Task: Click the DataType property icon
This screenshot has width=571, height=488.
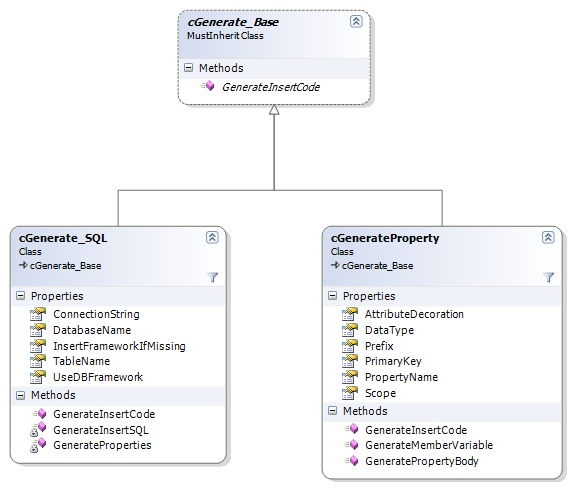Action: coord(350,330)
